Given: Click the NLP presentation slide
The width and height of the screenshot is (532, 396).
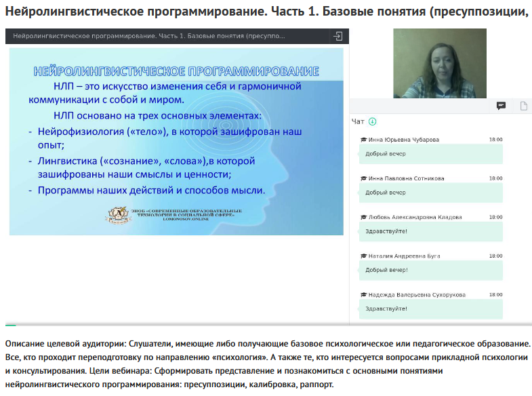Looking at the screenshot, I should (176, 140).
